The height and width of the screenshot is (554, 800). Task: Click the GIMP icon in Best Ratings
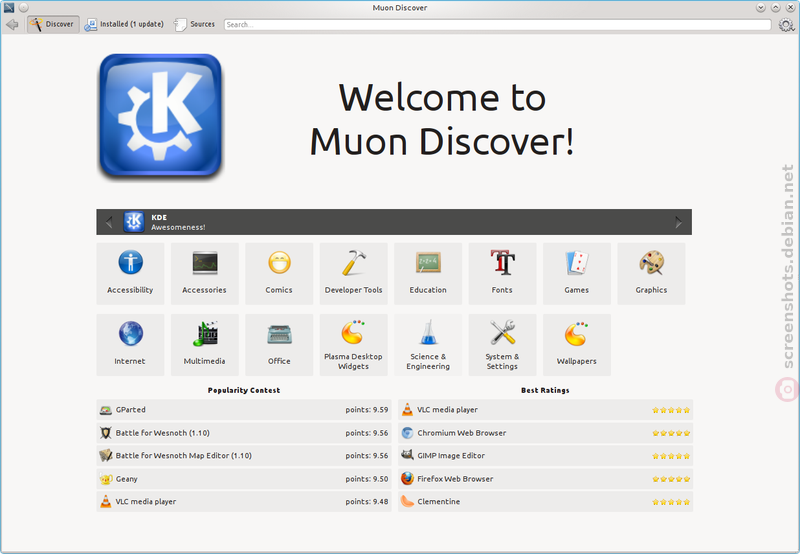point(407,455)
